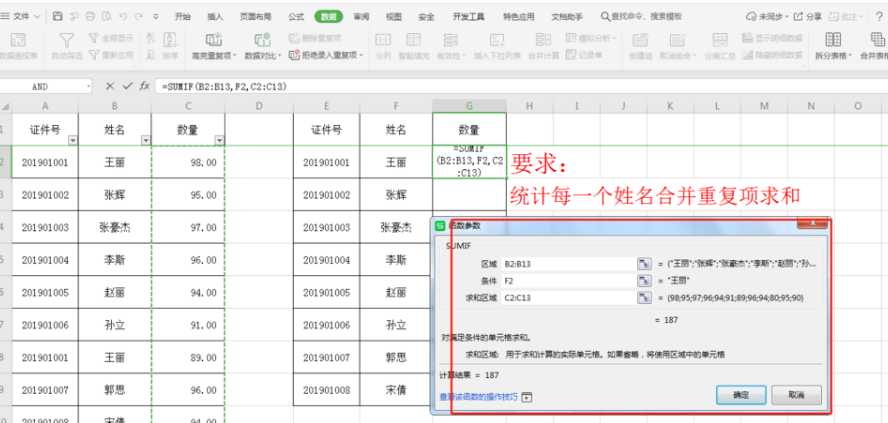Cancel formula entry with the X icon
Viewport: 888px width, 423px height.
click(110, 86)
